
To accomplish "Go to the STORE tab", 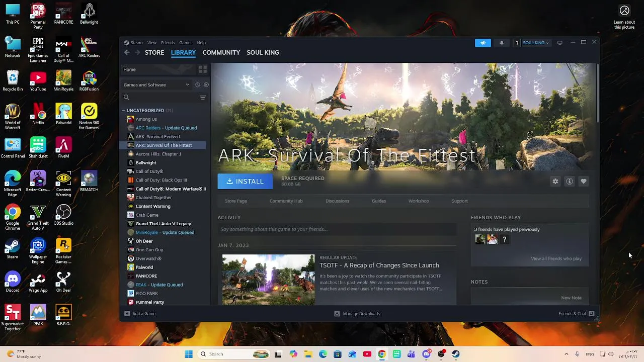I will [x=154, y=52].
